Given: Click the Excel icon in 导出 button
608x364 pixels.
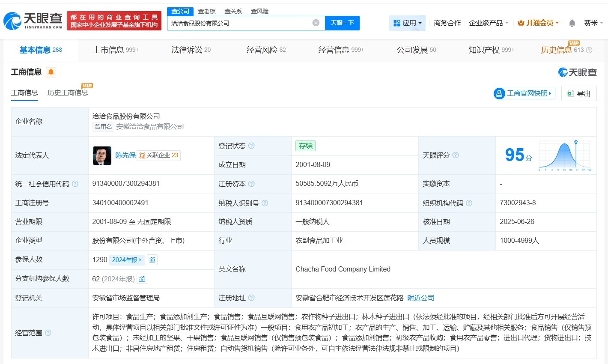Looking at the screenshot, I should click(x=570, y=93).
